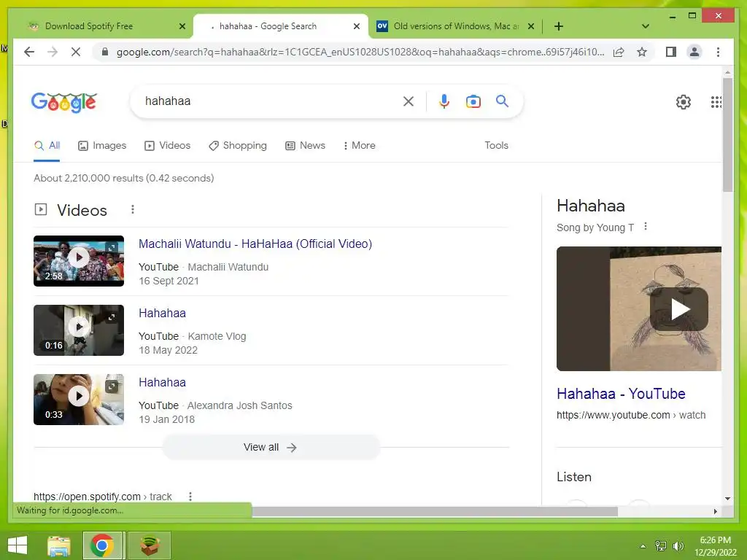Open File Explorer from taskbar
Viewport: 747px width, 560px height.
(58, 545)
